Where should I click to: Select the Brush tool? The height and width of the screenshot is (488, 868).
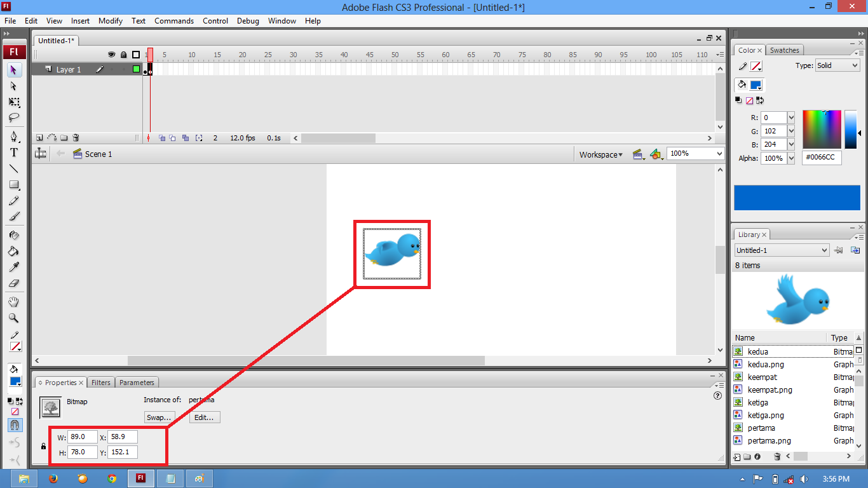pos(14,217)
